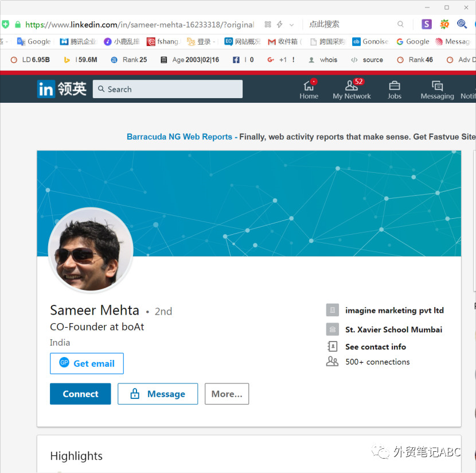The image size is (476, 473).
Task: Open the Tencent enterprise mail bookmark
Action: coord(78,42)
